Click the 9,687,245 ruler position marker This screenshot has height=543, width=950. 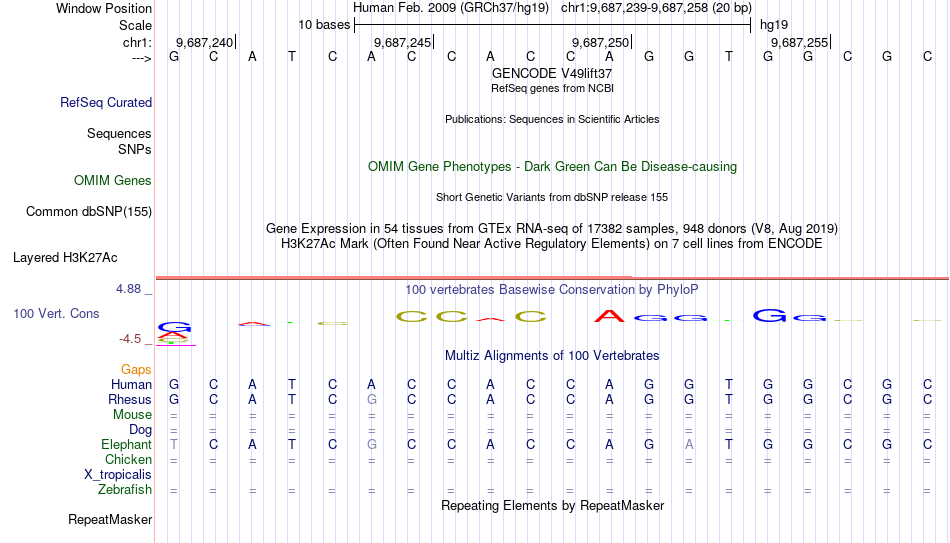[x=403, y=42]
